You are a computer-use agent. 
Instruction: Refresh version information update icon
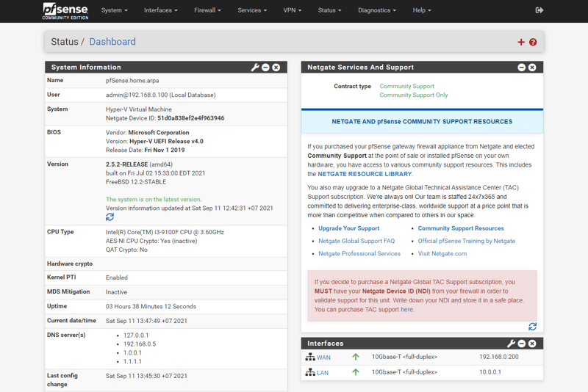point(110,217)
